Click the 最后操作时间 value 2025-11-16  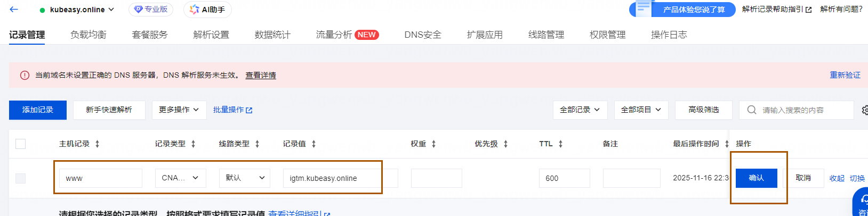coord(701,178)
